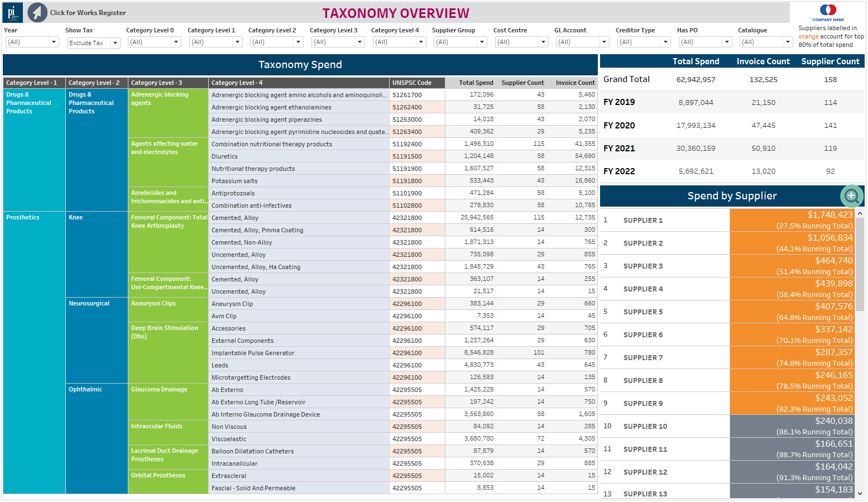
Task: Select the Neurosurgical level 2 category
Action: point(97,340)
